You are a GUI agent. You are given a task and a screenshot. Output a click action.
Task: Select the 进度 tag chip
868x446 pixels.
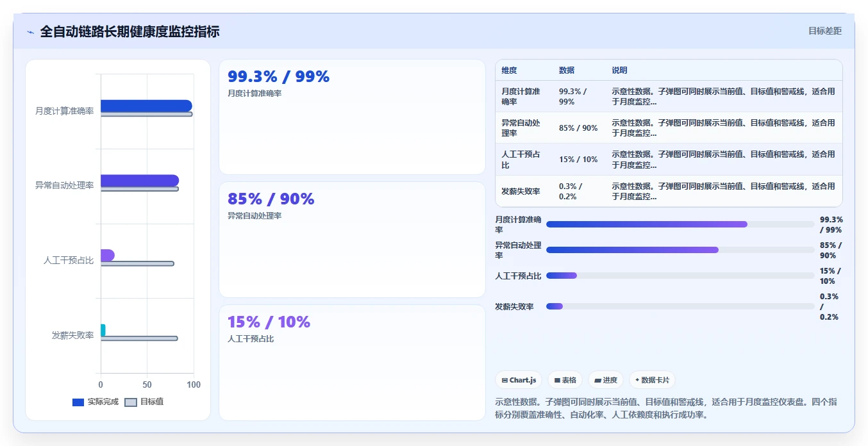coord(606,380)
